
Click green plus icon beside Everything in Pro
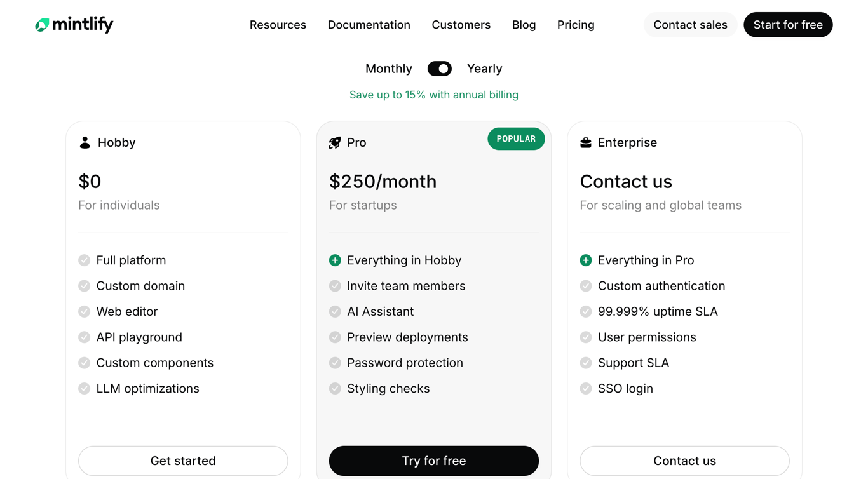point(586,260)
